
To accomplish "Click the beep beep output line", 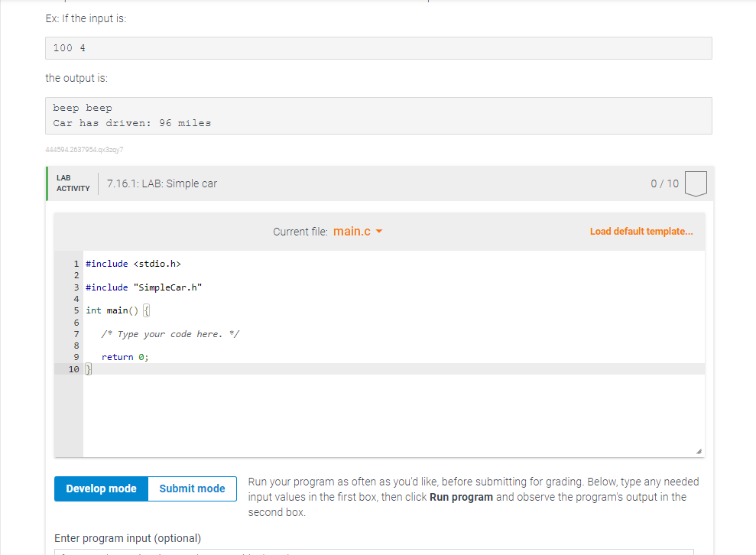I will (83, 108).
